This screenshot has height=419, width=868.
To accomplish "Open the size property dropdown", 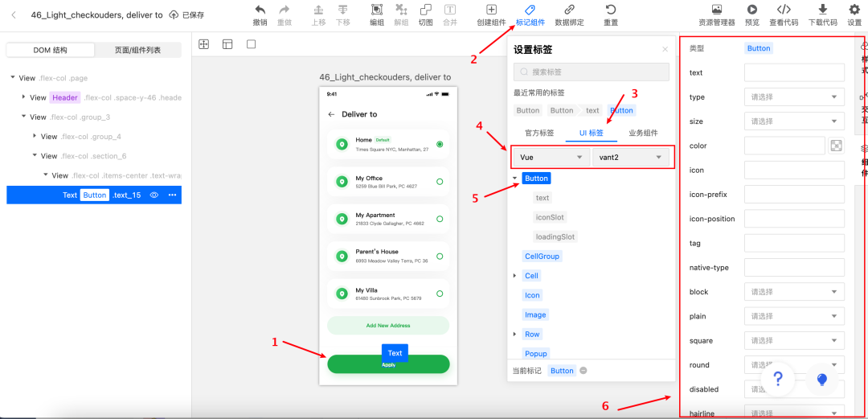I will pos(794,121).
